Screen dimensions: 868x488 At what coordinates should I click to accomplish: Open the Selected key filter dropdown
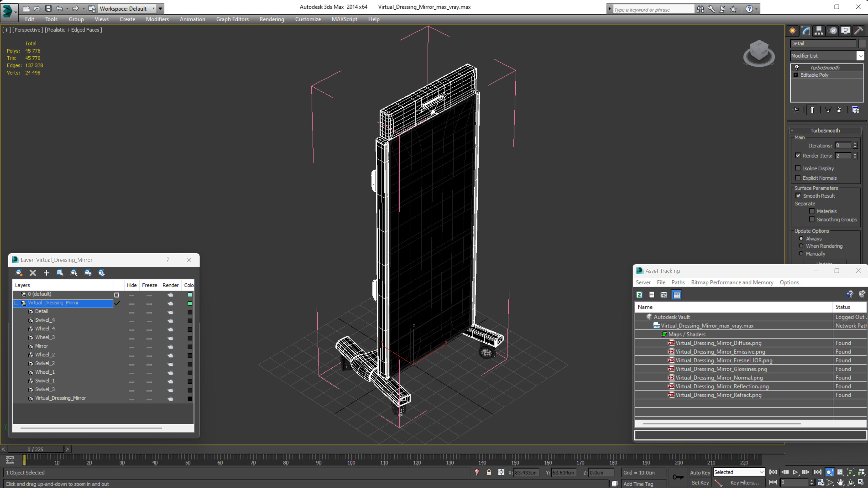coord(762,472)
